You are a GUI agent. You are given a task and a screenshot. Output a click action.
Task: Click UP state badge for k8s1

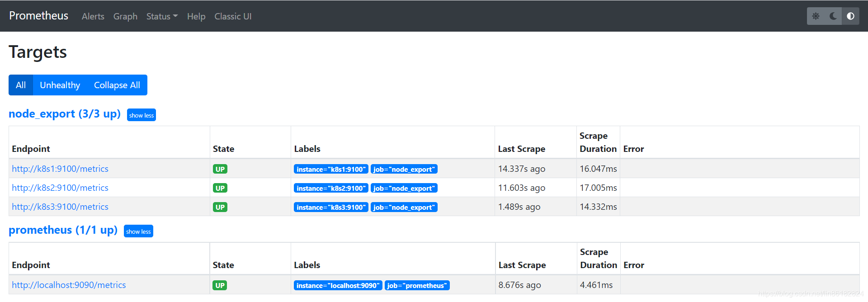220,169
